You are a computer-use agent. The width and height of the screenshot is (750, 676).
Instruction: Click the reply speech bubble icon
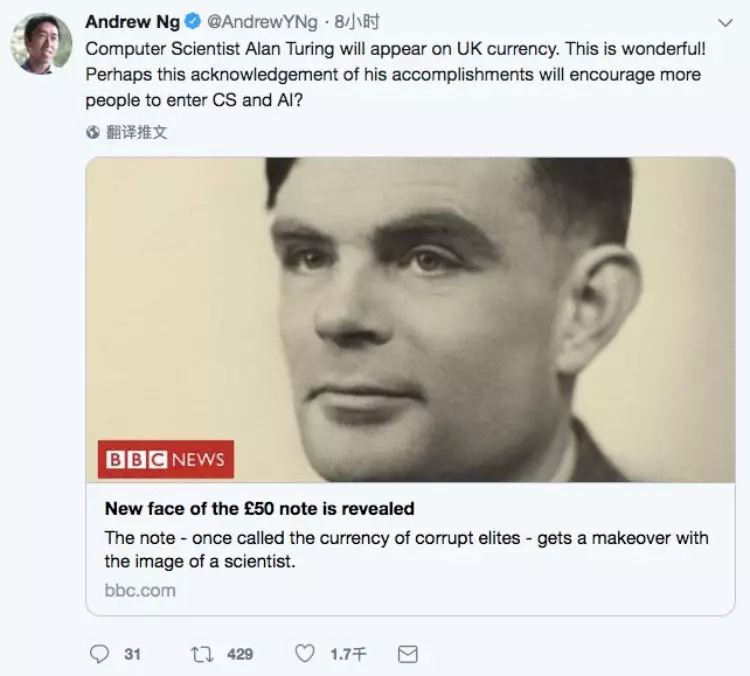[99, 654]
